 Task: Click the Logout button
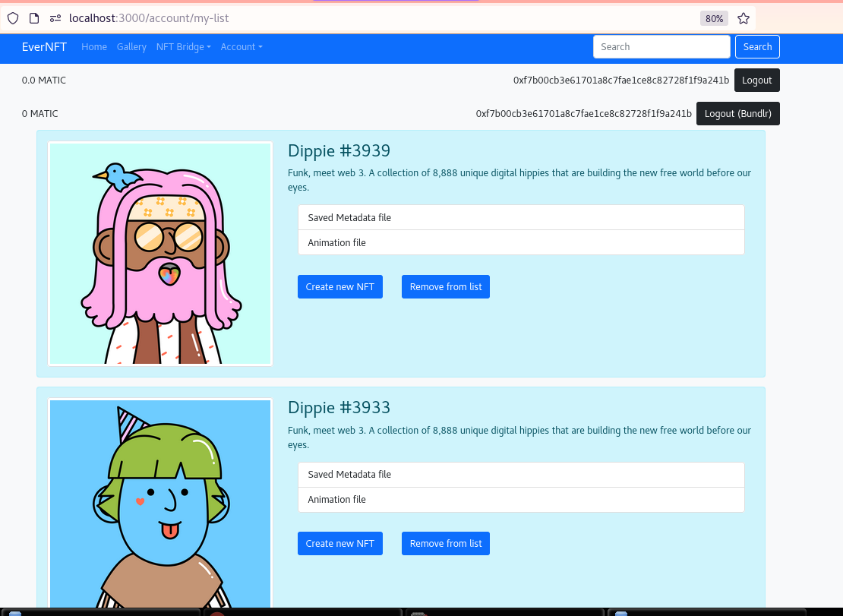[756, 80]
